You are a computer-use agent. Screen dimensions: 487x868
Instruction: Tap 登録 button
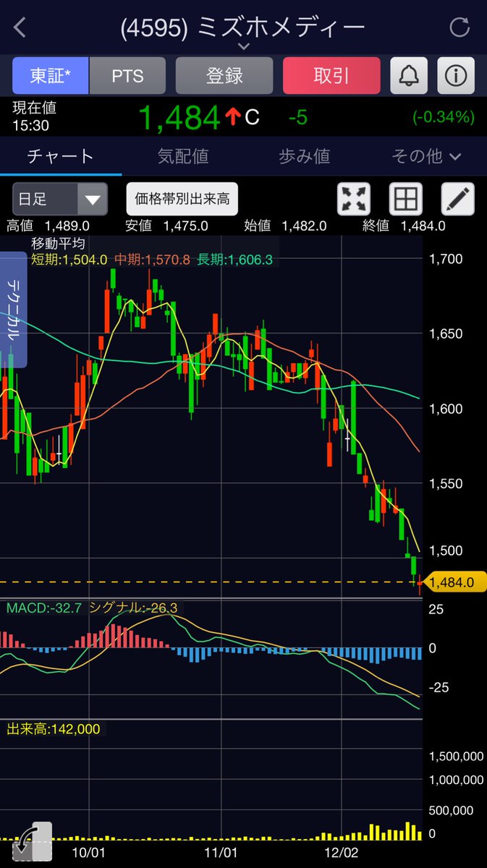click(224, 75)
